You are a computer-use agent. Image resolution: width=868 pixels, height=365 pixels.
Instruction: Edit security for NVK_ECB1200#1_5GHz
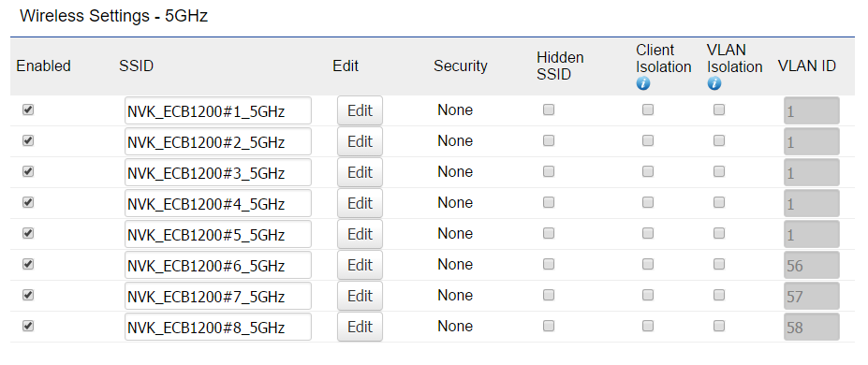point(360,110)
